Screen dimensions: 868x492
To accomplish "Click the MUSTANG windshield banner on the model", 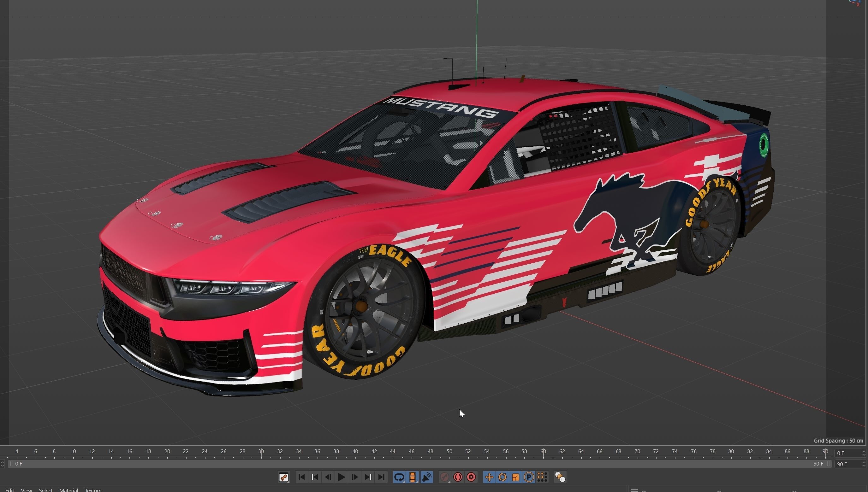I will coord(442,107).
